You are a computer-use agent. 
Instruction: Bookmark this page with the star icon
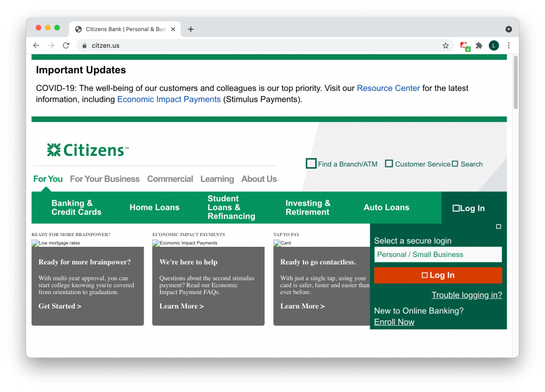pos(445,46)
